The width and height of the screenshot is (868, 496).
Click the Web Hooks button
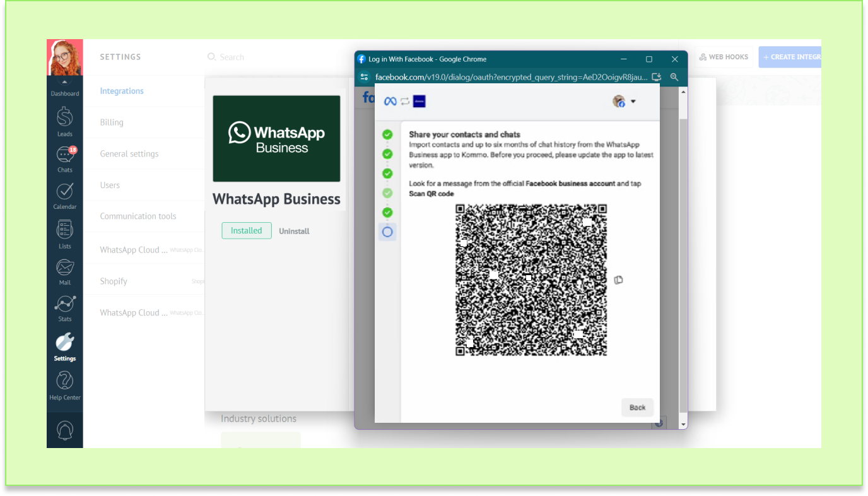click(723, 57)
